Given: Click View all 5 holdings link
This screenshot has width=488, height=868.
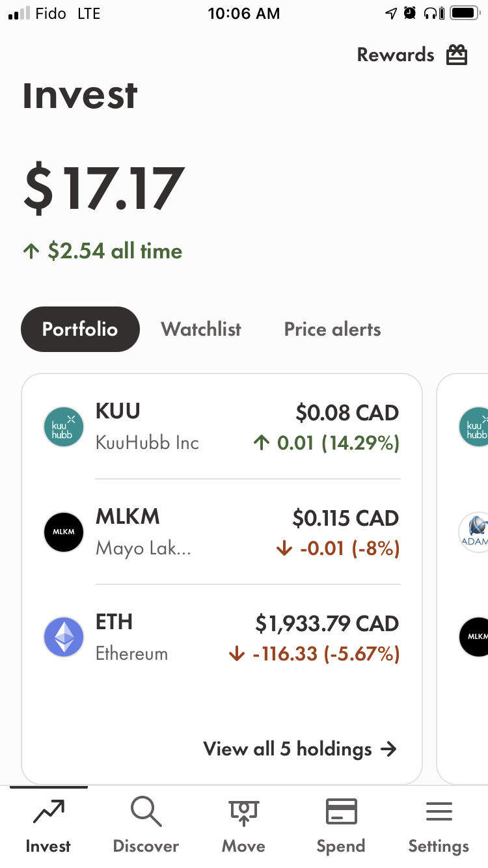Looking at the screenshot, I should click(300, 749).
